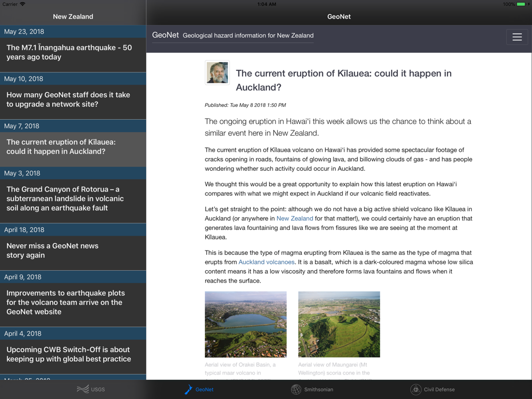This screenshot has height=399, width=532.
Task: Click the Maungarei scoria cone photo
Action: [x=339, y=325]
